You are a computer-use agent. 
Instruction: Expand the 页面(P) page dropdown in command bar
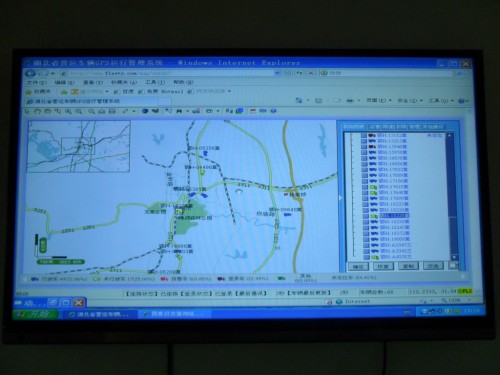379,100
